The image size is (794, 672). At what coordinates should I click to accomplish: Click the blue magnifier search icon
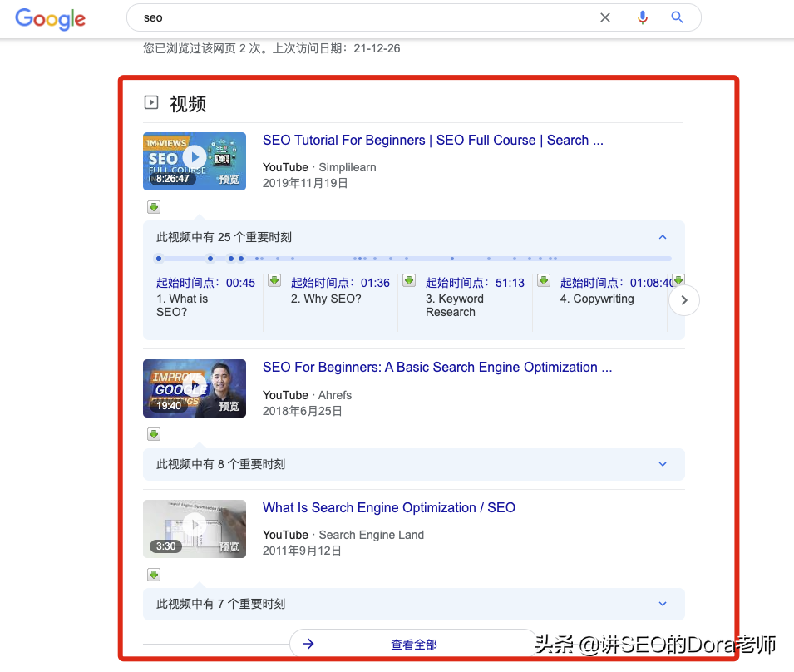[677, 17]
